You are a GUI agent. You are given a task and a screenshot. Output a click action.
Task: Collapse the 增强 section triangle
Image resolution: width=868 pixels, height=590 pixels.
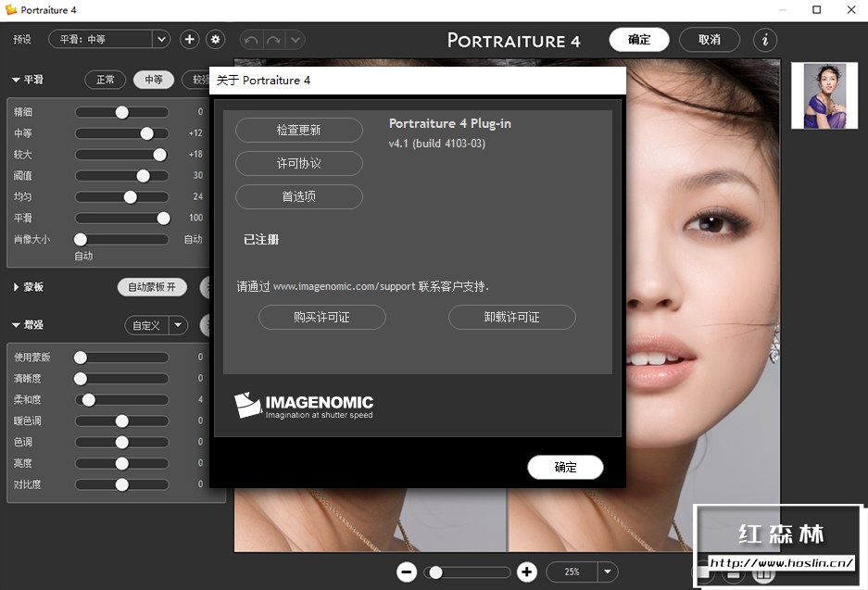(16, 325)
